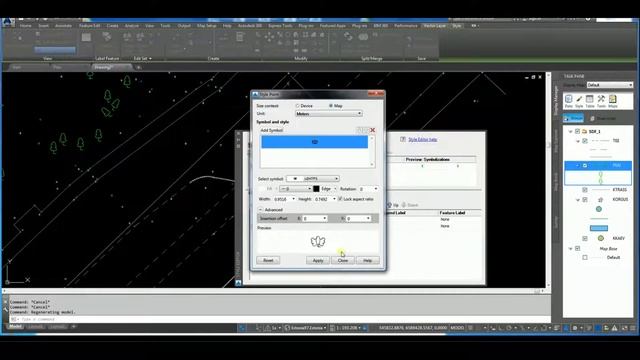Screen dimensions: 640x360
Task: Click the Groups button in Task Pane
Action: pyautogui.click(x=573, y=118)
